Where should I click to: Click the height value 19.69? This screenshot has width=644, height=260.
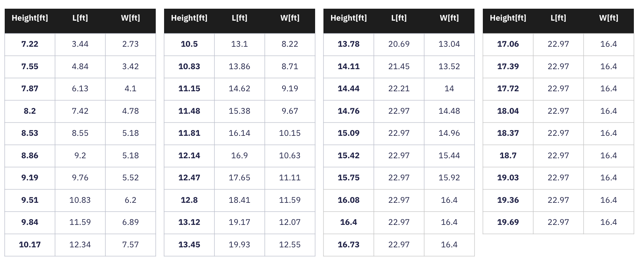click(508, 222)
